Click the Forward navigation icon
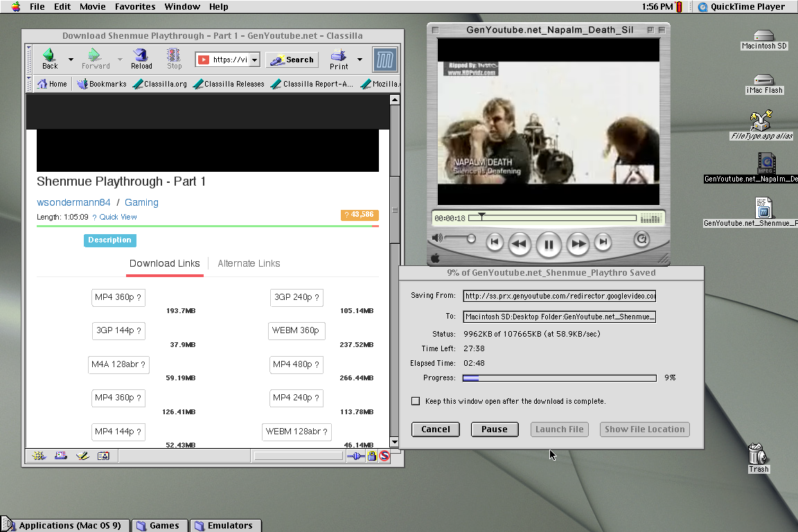 pyautogui.click(x=95, y=59)
